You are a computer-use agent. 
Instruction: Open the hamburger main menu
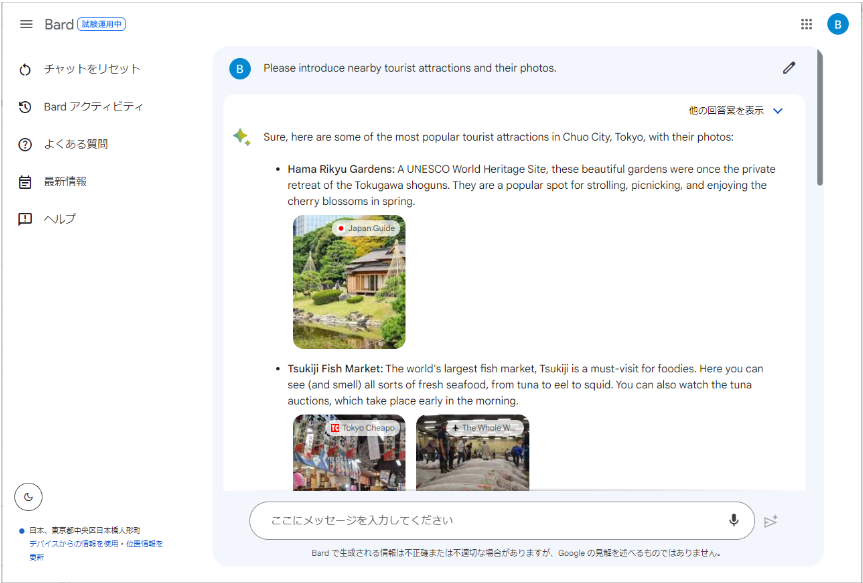tap(26, 24)
